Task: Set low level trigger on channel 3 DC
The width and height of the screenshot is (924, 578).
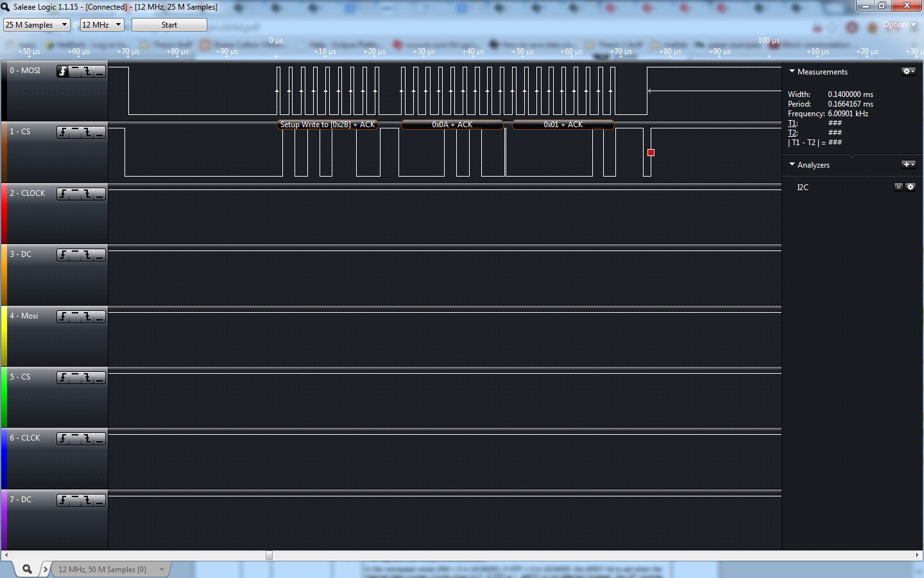Action: coord(99,255)
